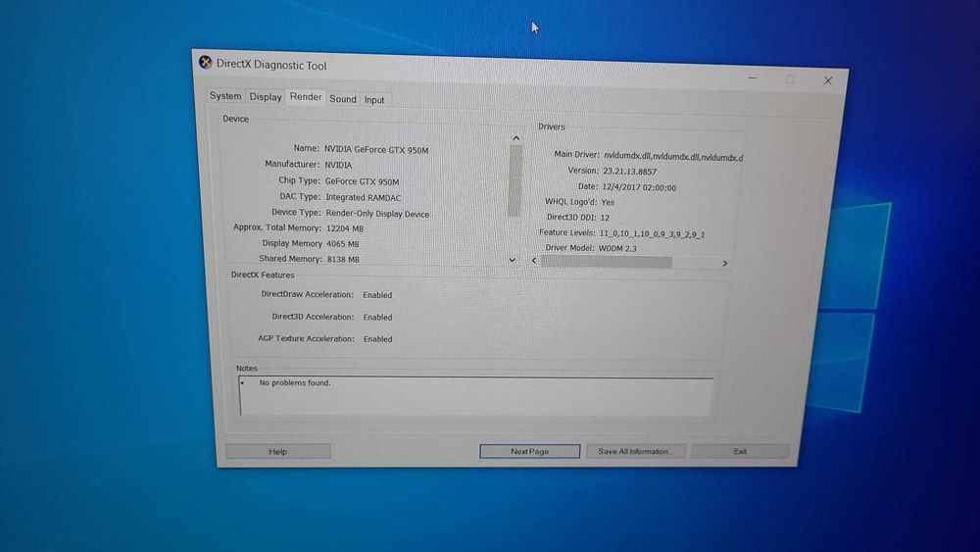Click Manufacturer value 'NVIDIA'

click(338, 165)
